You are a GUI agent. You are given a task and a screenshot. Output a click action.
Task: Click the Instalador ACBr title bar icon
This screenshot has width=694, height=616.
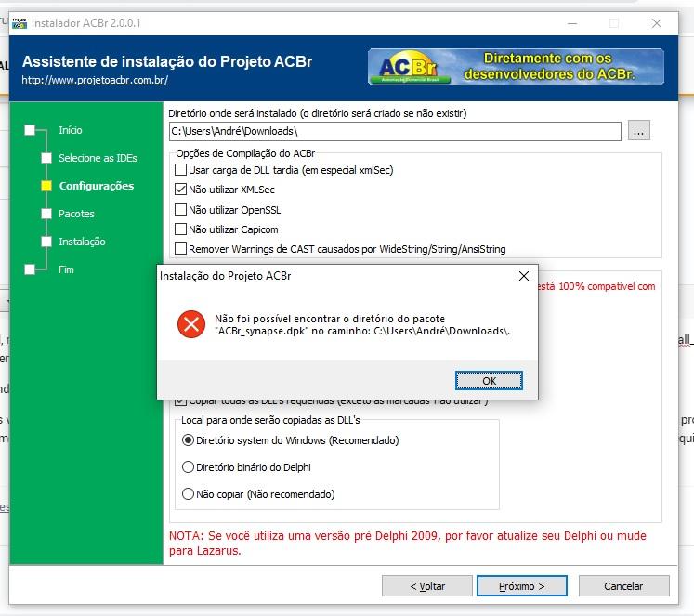click(x=19, y=23)
